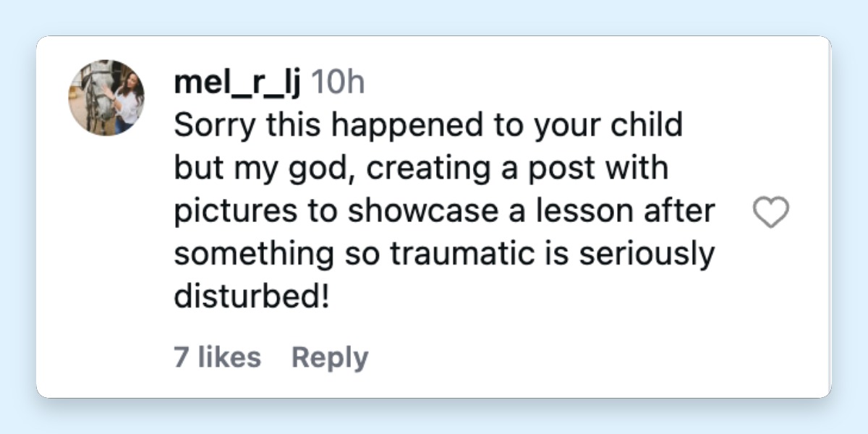View likers by clicking 7 likes
This screenshot has width=868, height=434.
pyautogui.click(x=217, y=356)
